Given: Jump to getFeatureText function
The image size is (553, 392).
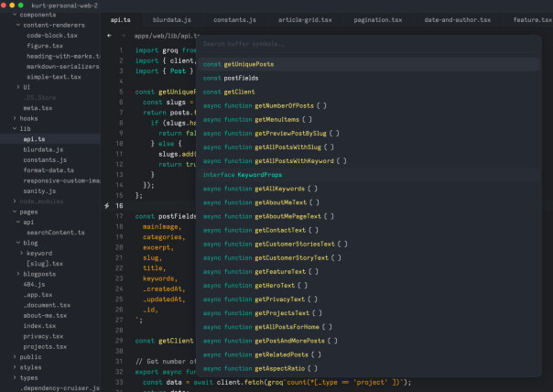Looking at the screenshot, I should click(369, 272).
